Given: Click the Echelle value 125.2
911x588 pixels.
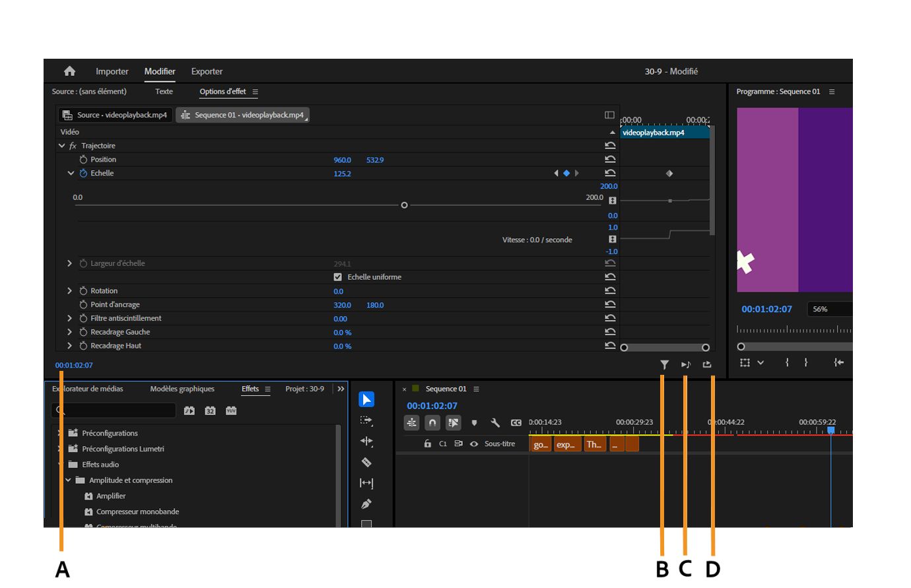Looking at the screenshot, I should (342, 174).
